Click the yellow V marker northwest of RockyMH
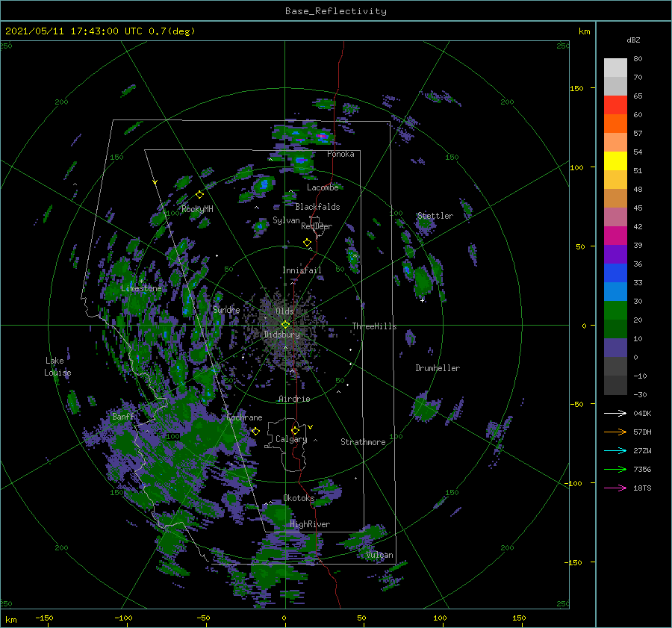 click(155, 182)
